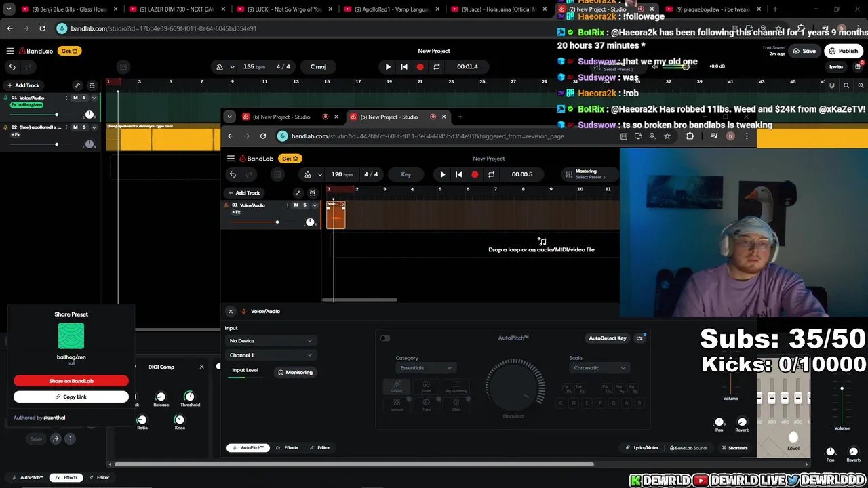868x488 pixels.
Task: Solo the 02 (free) apollored1 track
Action: click(84, 127)
